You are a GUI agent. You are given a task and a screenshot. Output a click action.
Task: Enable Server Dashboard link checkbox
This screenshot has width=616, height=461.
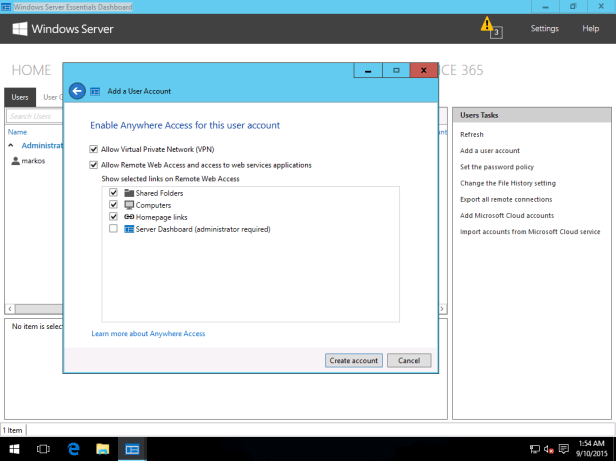tap(113, 229)
